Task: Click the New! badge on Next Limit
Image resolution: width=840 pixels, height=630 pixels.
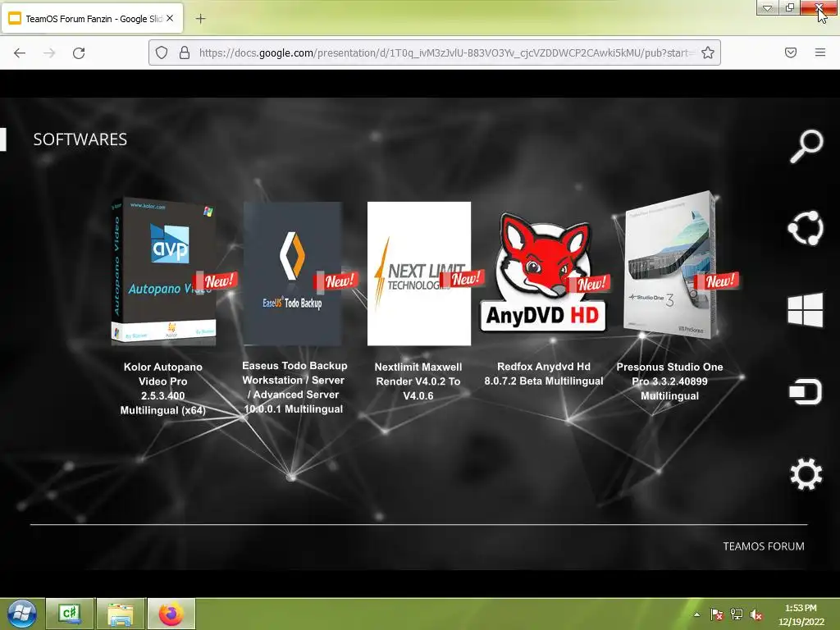Action: pos(463,279)
